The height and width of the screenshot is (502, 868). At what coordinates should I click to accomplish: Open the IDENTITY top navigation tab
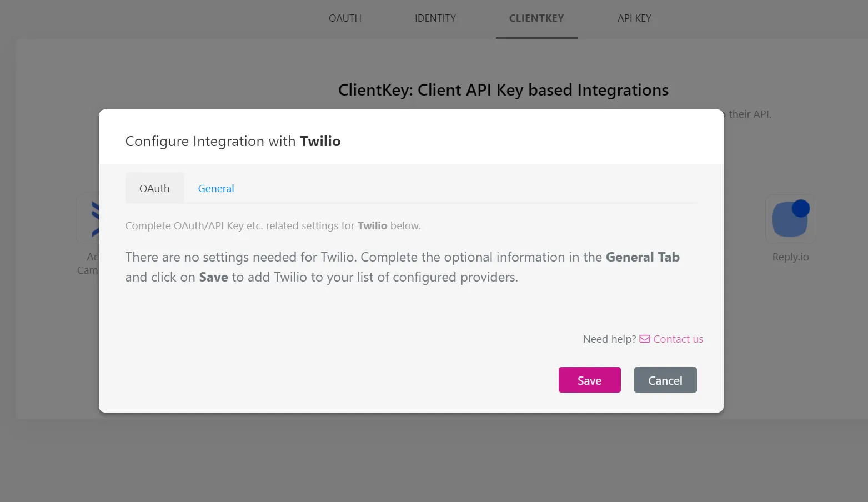click(435, 18)
